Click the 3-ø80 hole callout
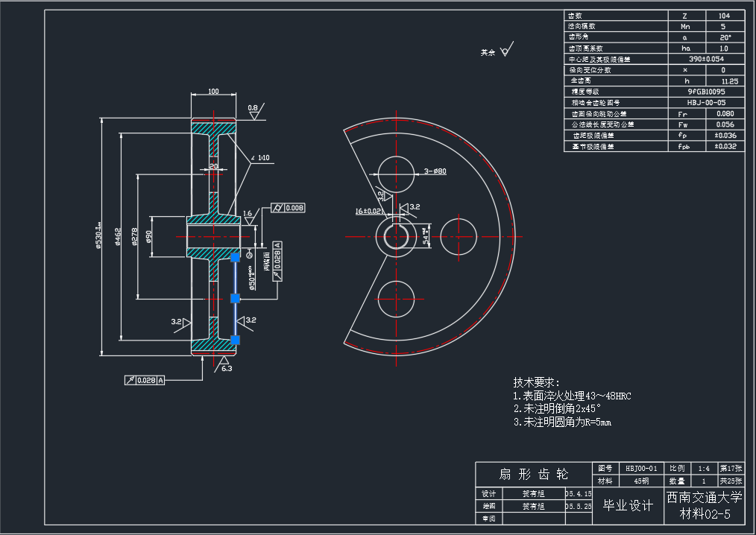The width and height of the screenshot is (756, 535). 435,171
